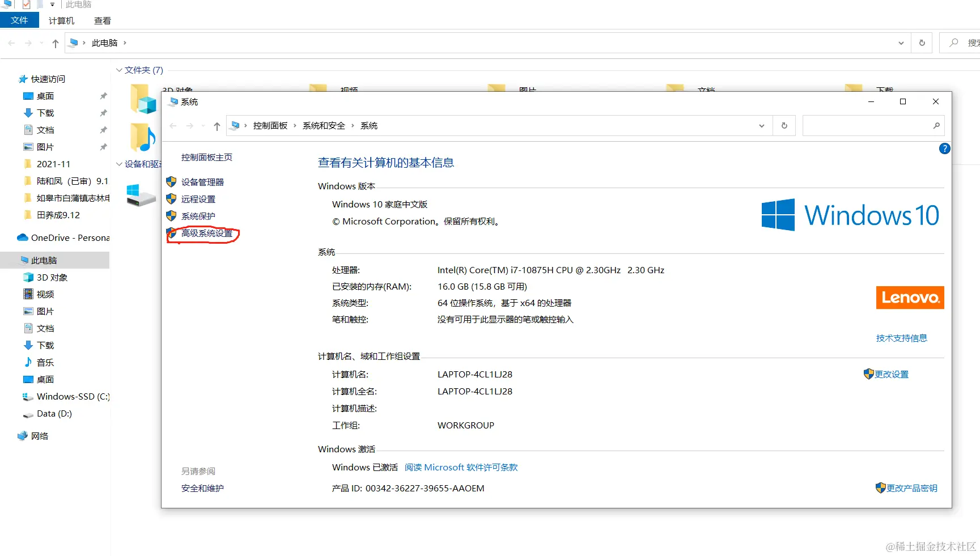This screenshot has width=980, height=556.
Task: Click the shield icon beside 更改产品密钥
Action: click(881, 488)
